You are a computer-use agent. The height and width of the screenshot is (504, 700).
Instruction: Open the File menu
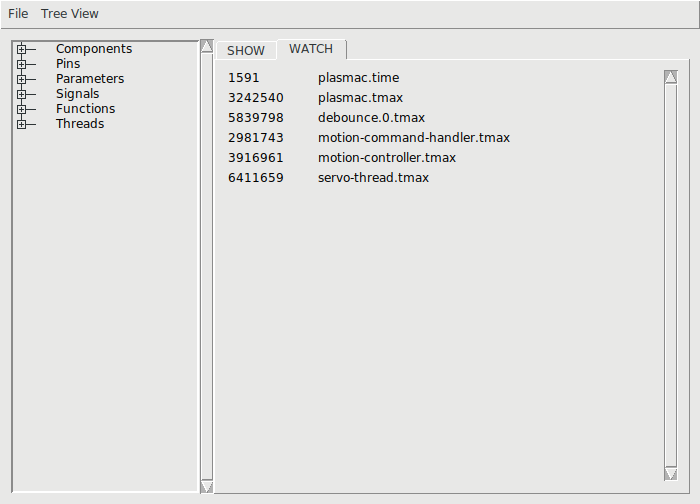tap(18, 14)
